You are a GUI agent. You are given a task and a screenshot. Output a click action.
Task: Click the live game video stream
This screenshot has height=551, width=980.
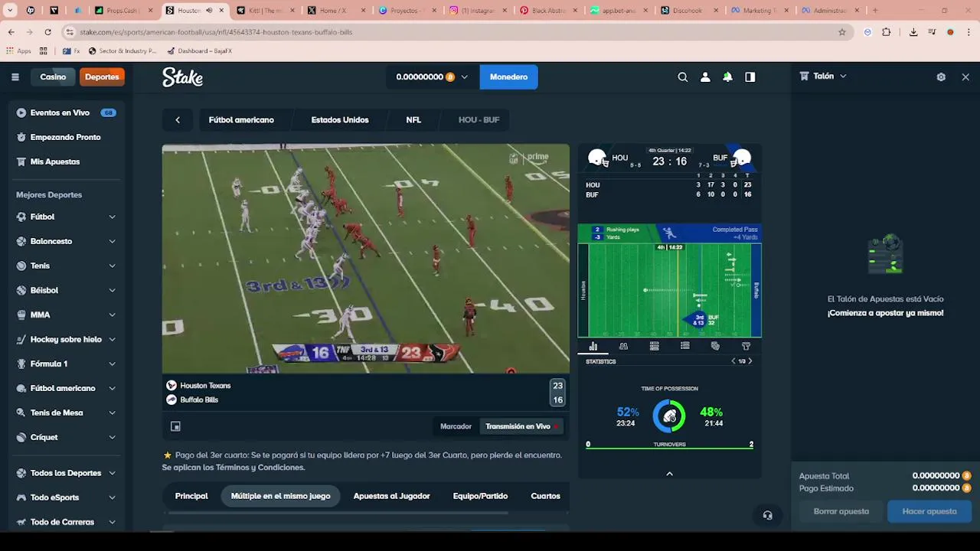click(x=366, y=259)
